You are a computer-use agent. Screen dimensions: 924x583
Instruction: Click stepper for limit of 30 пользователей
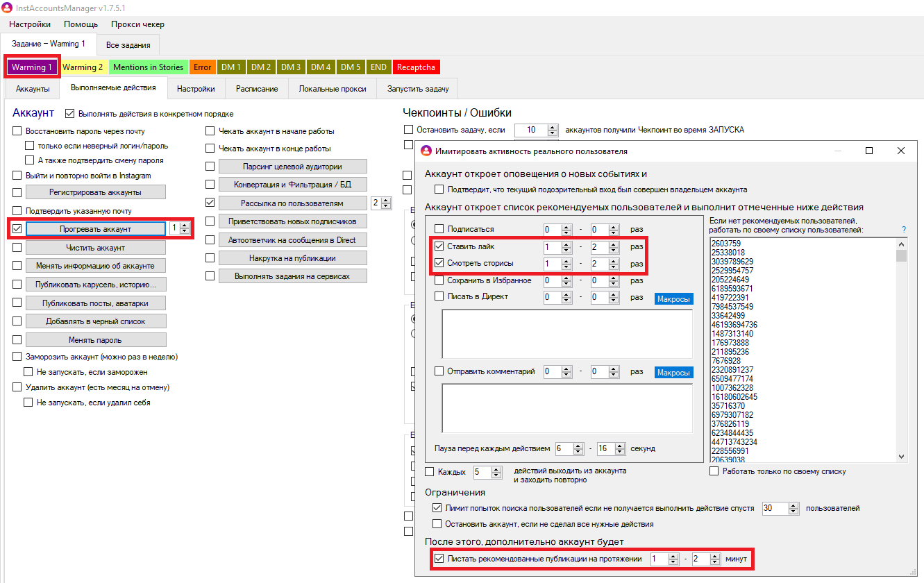coord(793,508)
